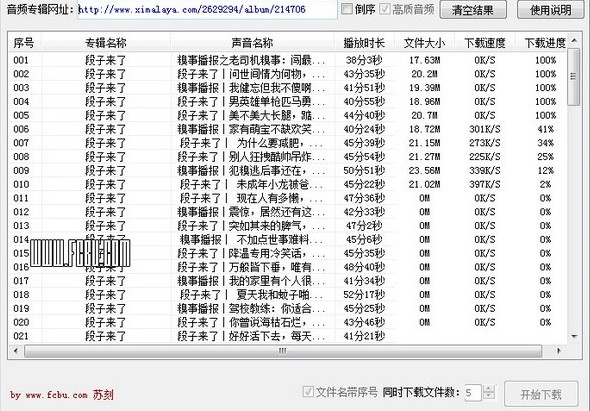This screenshot has width=590, height=411.
Task: Click the horizontal scrollbar thumb
Action: tap(283, 351)
